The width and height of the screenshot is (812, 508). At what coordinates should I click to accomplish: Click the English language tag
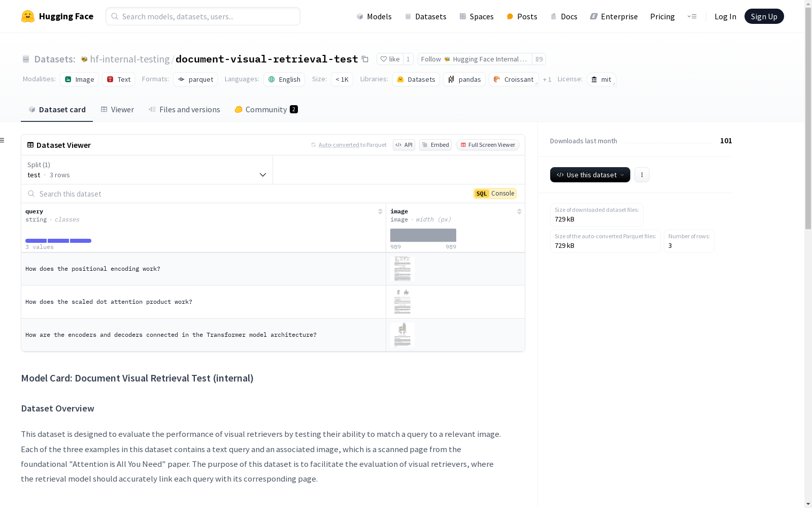point(284,79)
